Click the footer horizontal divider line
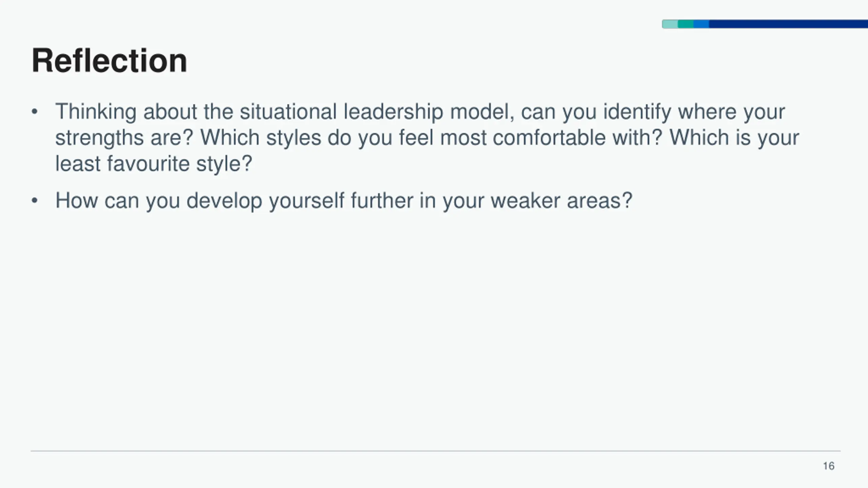Screen dimensions: 868x488 pyautogui.click(x=436, y=451)
